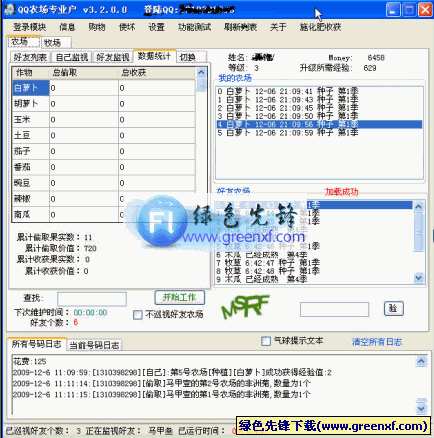Screen dimensions: 434x438
Task: Click the 查找 search input field
Action: (x=92, y=299)
